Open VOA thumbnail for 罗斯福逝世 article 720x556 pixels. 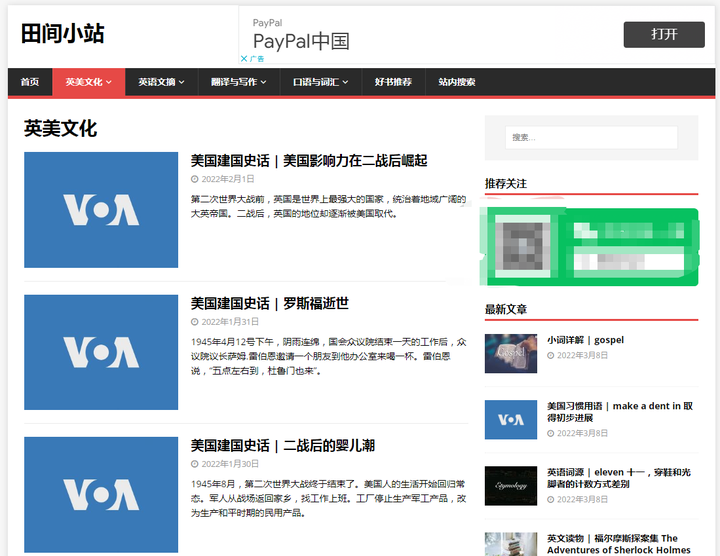click(x=101, y=352)
